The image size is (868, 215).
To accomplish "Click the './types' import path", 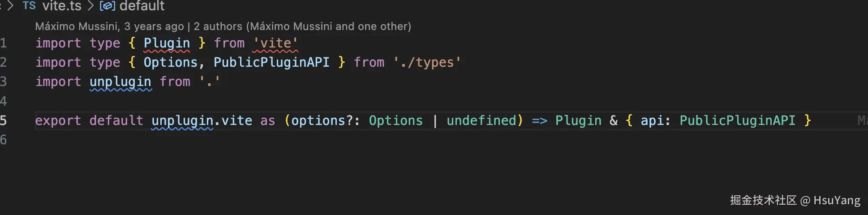I will click(x=427, y=62).
